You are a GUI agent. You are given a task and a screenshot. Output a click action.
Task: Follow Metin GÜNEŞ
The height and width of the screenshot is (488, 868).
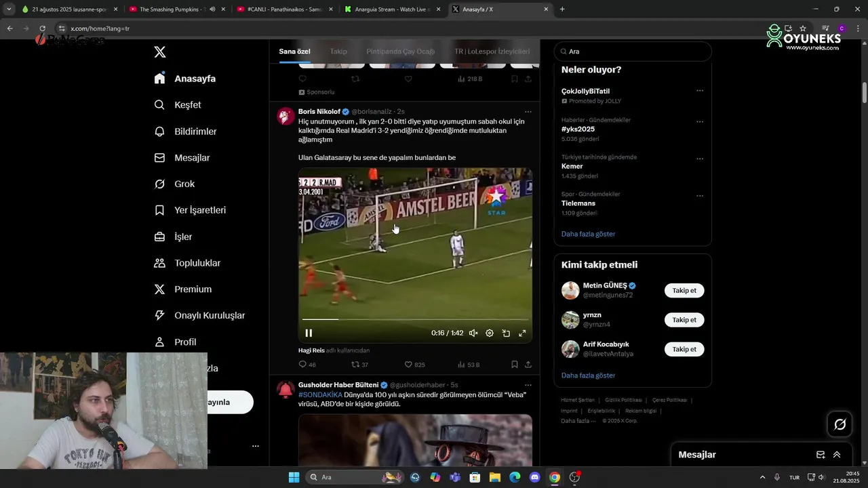684,291
